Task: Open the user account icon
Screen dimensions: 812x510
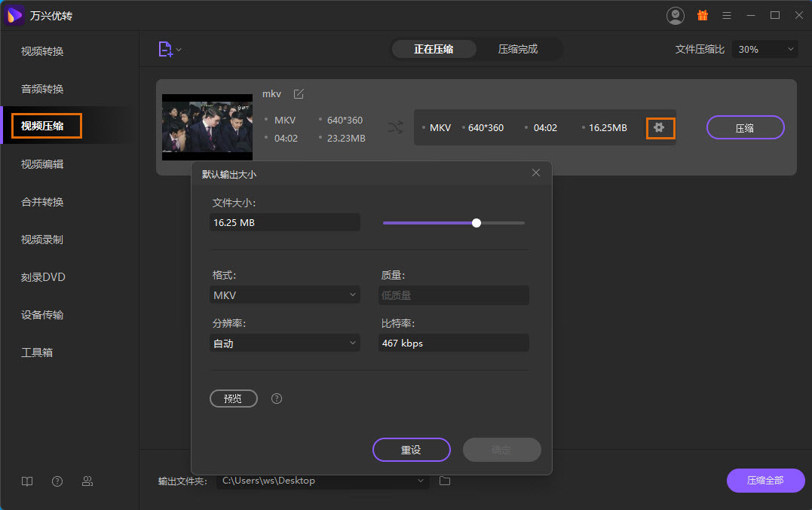Action: (676, 15)
